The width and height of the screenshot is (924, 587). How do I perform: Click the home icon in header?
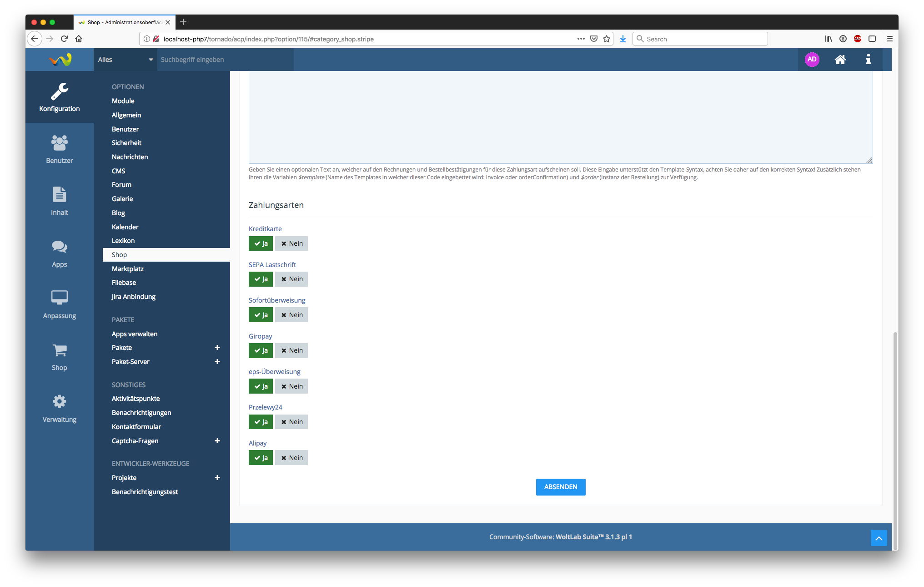click(840, 60)
